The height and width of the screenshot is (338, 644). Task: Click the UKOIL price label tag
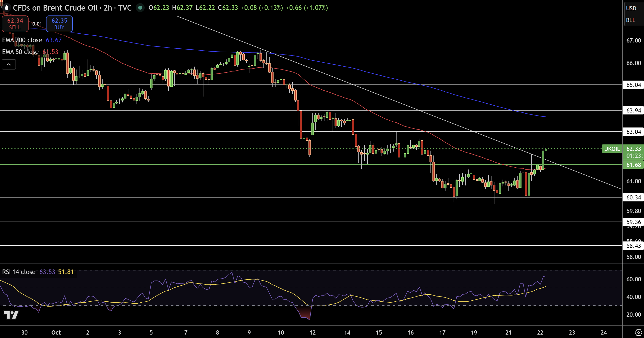[x=612, y=149]
